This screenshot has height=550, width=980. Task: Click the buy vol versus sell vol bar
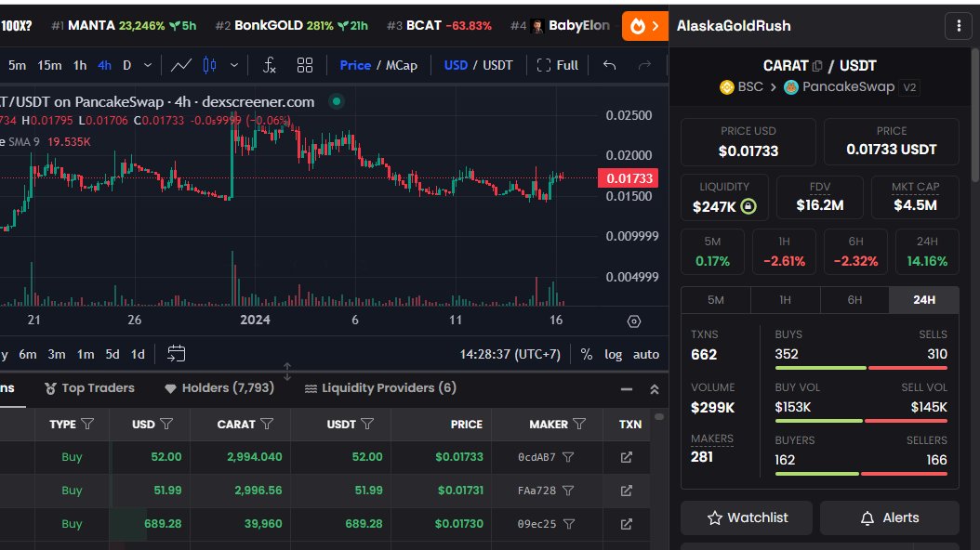coord(861,421)
